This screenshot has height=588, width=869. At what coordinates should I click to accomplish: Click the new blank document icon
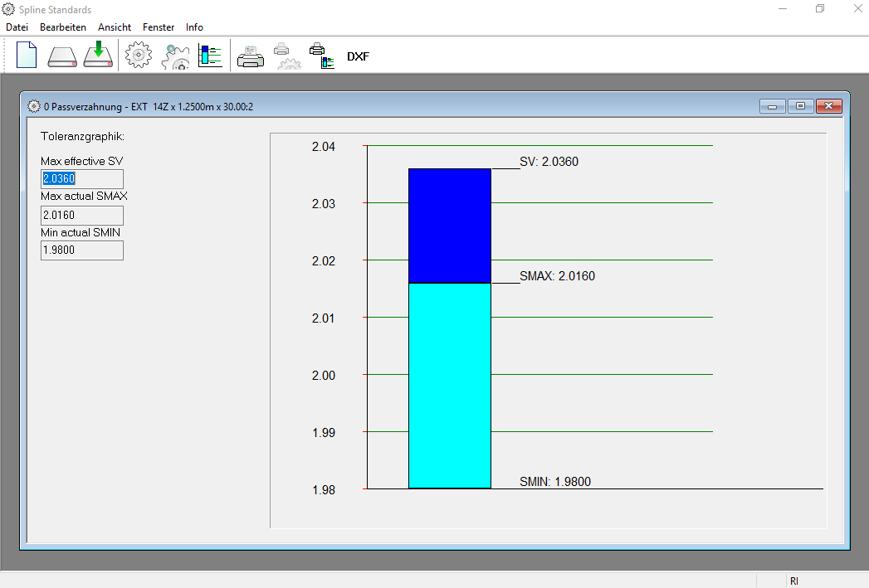[x=27, y=56]
